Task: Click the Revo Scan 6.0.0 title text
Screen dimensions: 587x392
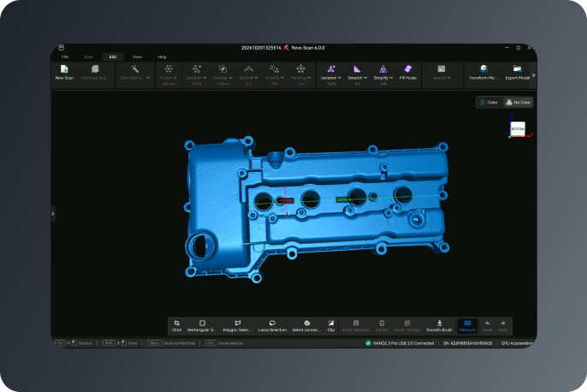Action: [308, 48]
